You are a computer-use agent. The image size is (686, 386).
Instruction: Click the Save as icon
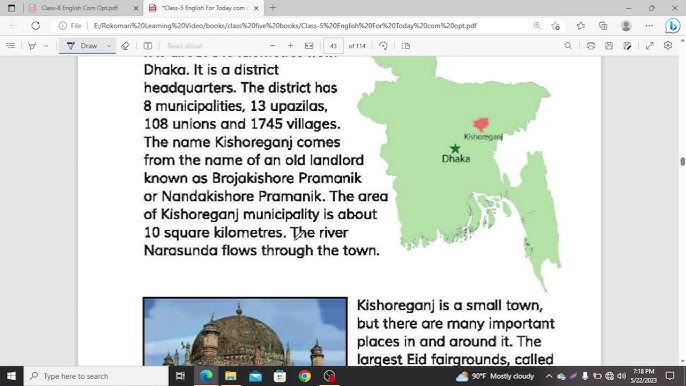pos(627,46)
